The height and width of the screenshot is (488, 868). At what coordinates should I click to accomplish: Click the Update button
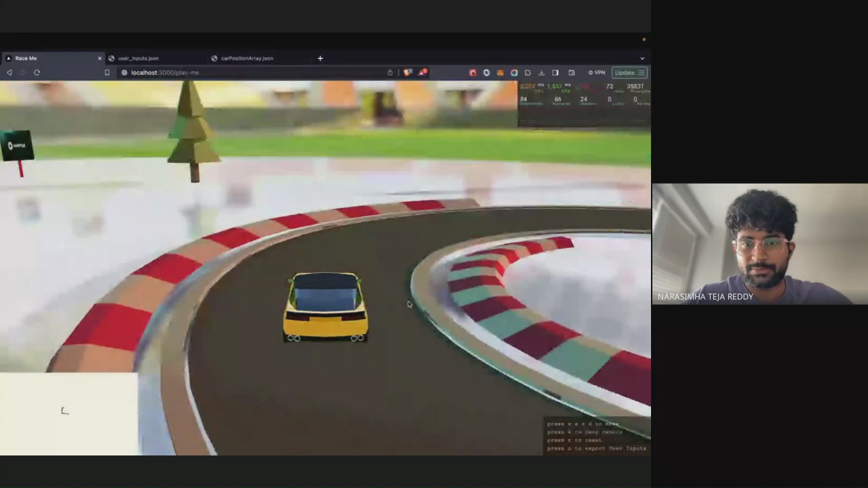625,73
